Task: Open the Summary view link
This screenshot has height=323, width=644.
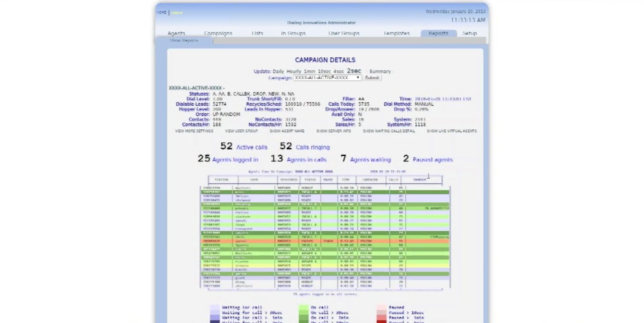Action: tap(380, 71)
